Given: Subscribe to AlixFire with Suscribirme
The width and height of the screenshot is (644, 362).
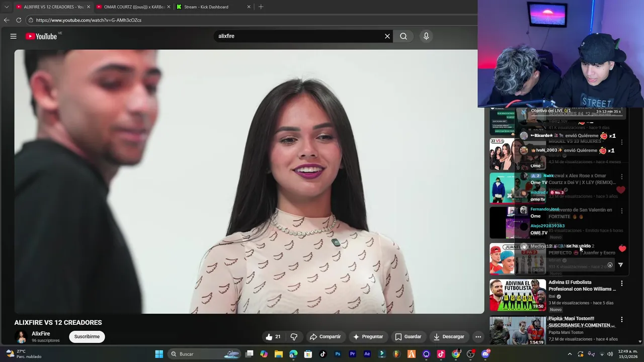Looking at the screenshot, I should [x=87, y=337].
